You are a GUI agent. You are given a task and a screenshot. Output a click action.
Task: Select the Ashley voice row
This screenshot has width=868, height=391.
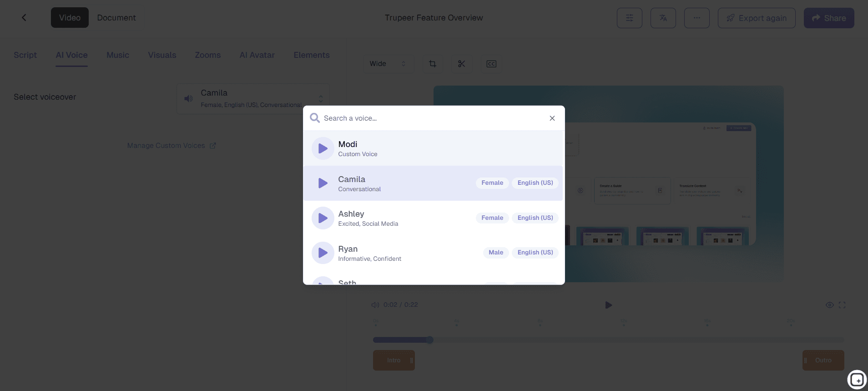pyautogui.click(x=433, y=218)
